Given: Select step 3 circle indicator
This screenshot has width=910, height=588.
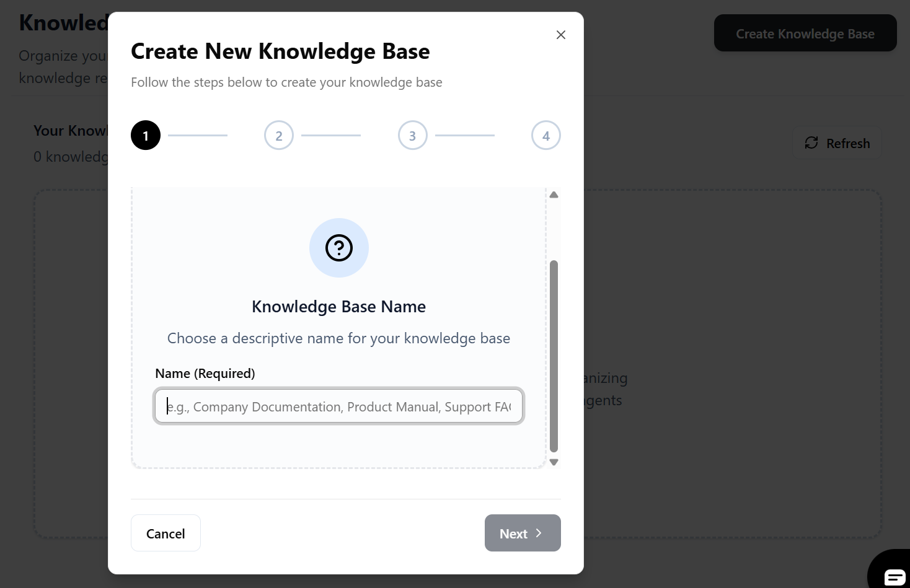Looking at the screenshot, I should [x=412, y=135].
